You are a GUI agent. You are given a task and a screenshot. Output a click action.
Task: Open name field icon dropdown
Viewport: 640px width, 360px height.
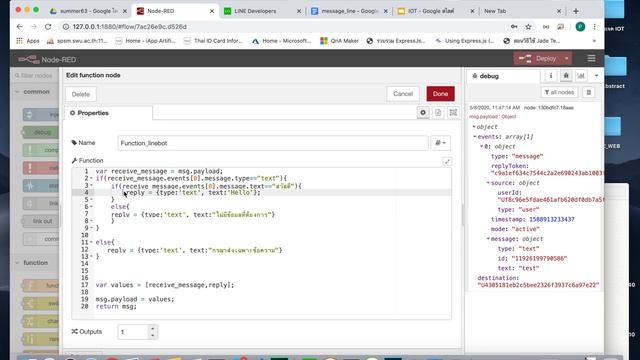(440, 143)
